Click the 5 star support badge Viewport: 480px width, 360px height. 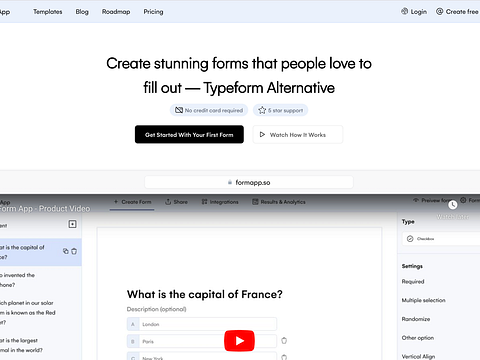pos(280,110)
